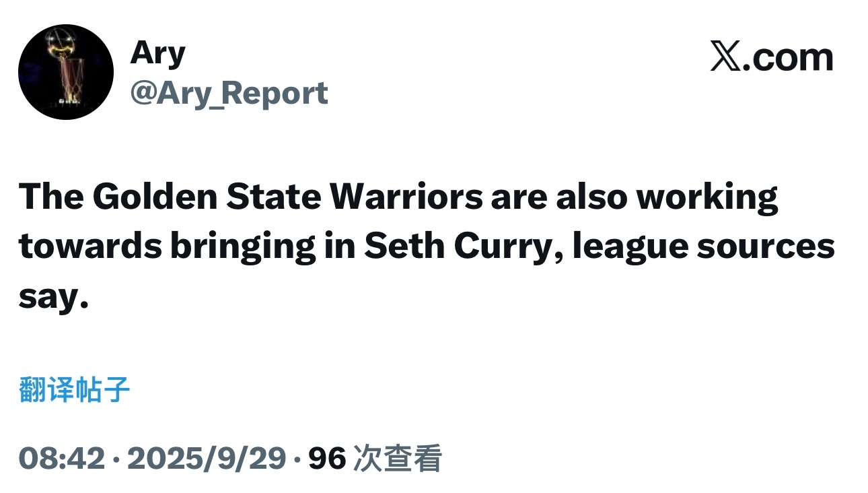
Task: Click the words are also in post
Action: (560, 196)
